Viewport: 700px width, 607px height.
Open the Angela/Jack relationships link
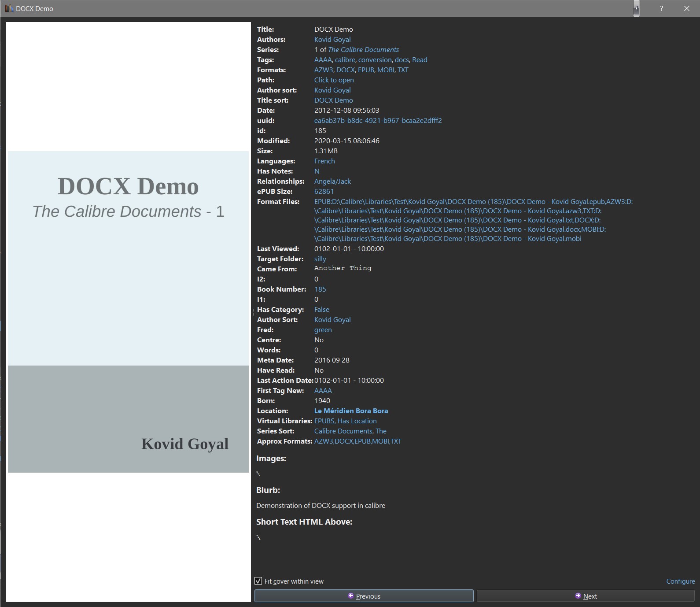click(x=332, y=181)
